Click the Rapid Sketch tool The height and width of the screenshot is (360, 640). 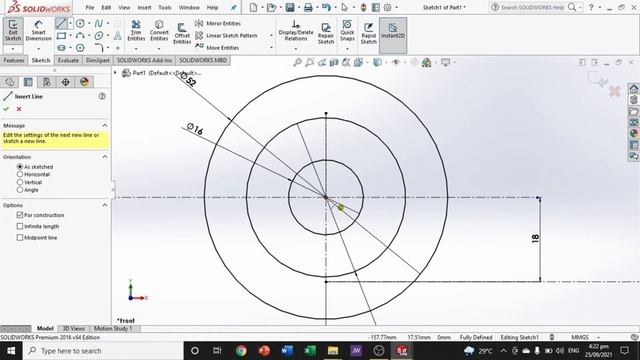pyautogui.click(x=368, y=33)
